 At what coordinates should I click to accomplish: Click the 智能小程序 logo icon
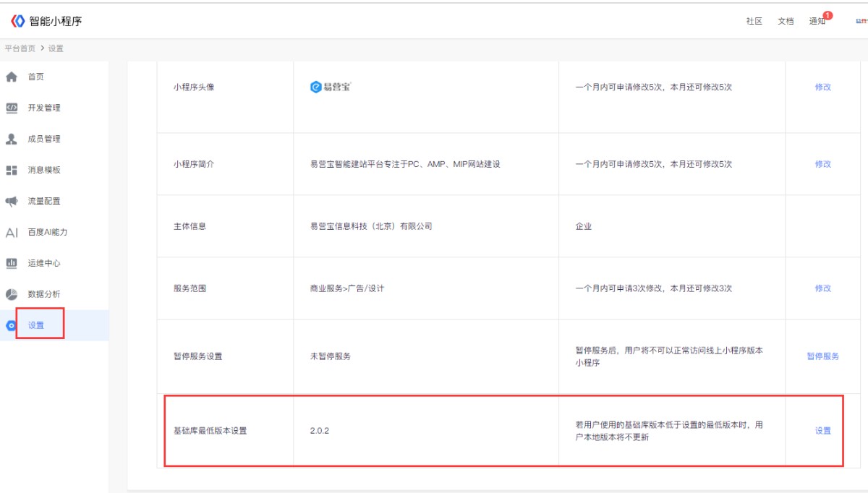tap(17, 21)
